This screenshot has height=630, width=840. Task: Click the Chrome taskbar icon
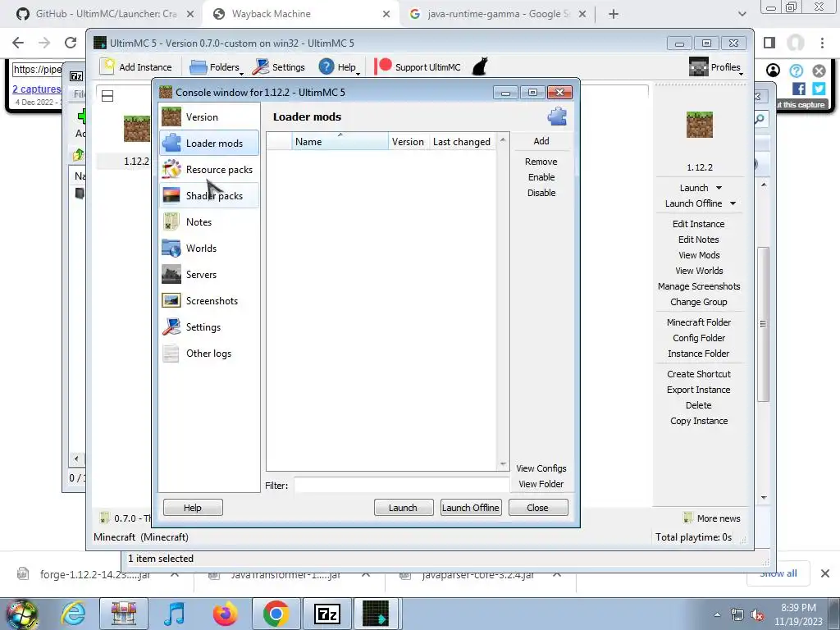(x=276, y=614)
